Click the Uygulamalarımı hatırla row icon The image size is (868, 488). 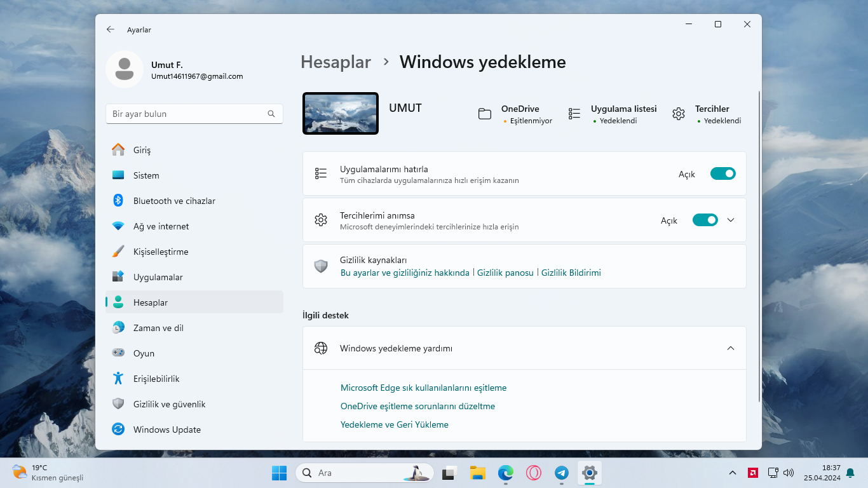321,173
